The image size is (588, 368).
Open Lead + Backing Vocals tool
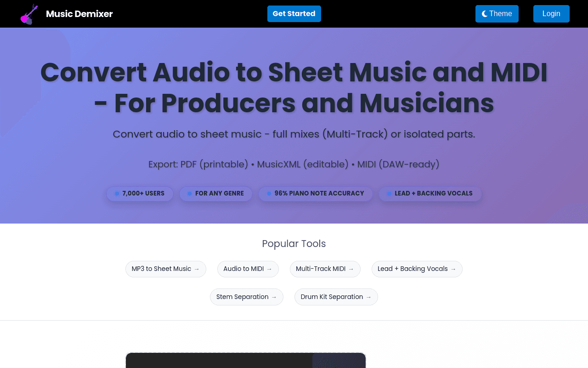417,269
